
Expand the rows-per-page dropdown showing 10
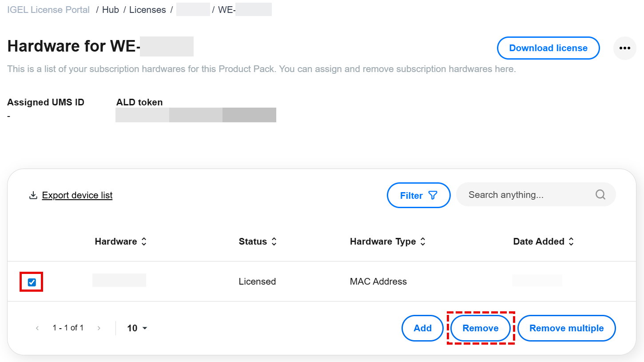(137, 328)
